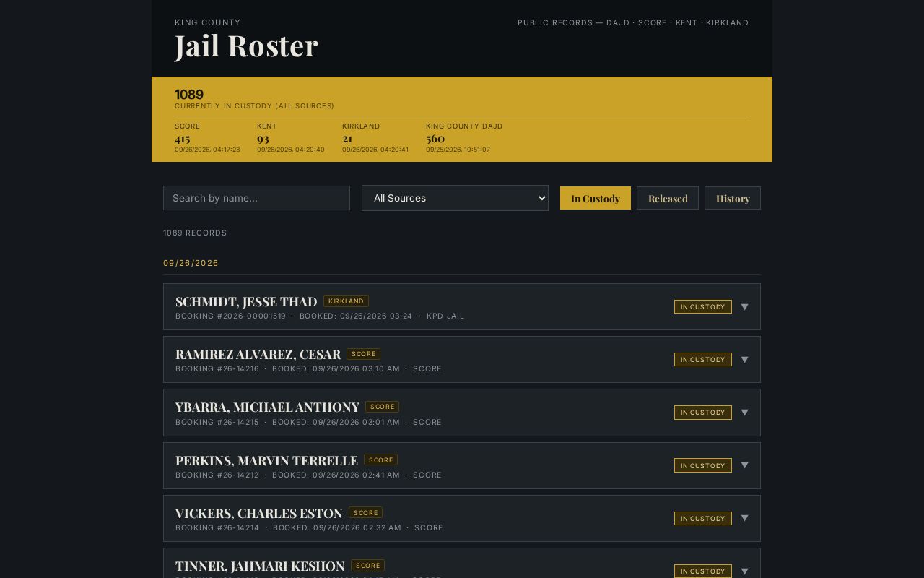Click the IN CUSTODY badge for Perkins
The width and height of the screenshot is (924, 578).
coord(703,465)
